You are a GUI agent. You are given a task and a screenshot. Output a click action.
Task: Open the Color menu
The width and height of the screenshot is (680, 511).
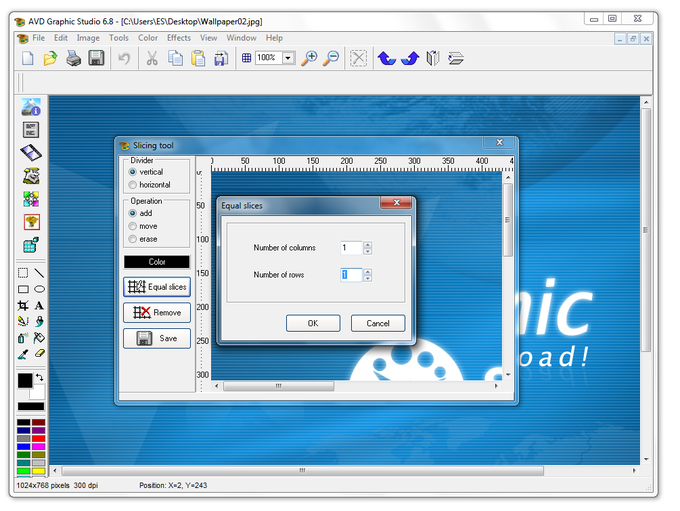tap(148, 38)
